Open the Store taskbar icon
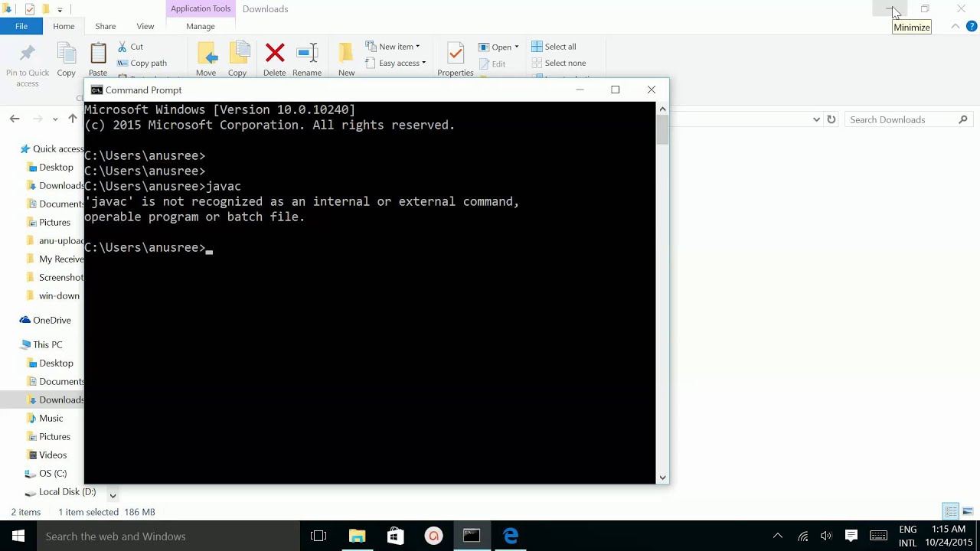Image resolution: width=980 pixels, height=551 pixels. coord(395,536)
